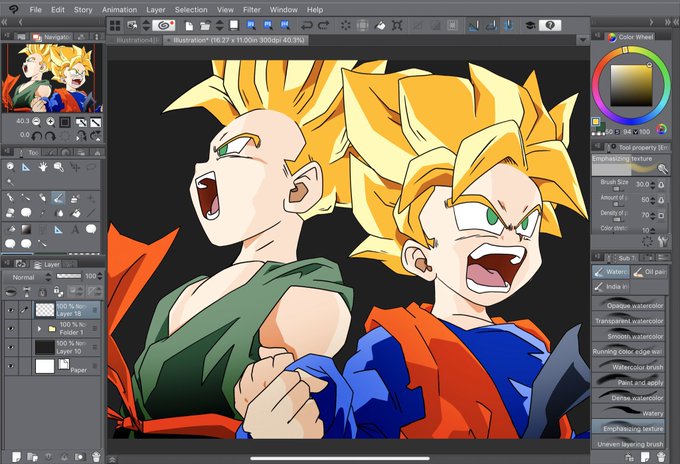Toggle brush size pressure button beside 30.0
This screenshot has width=680, height=464.
[661, 185]
